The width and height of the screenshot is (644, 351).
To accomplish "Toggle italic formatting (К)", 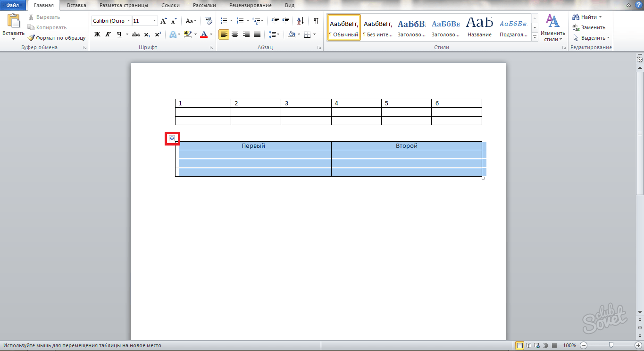I will pos(108,34).
